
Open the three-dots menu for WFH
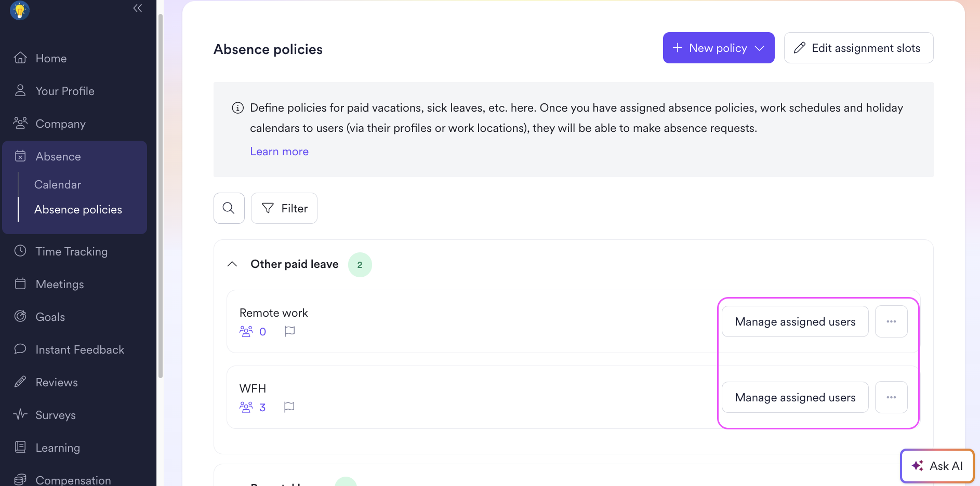891,397
